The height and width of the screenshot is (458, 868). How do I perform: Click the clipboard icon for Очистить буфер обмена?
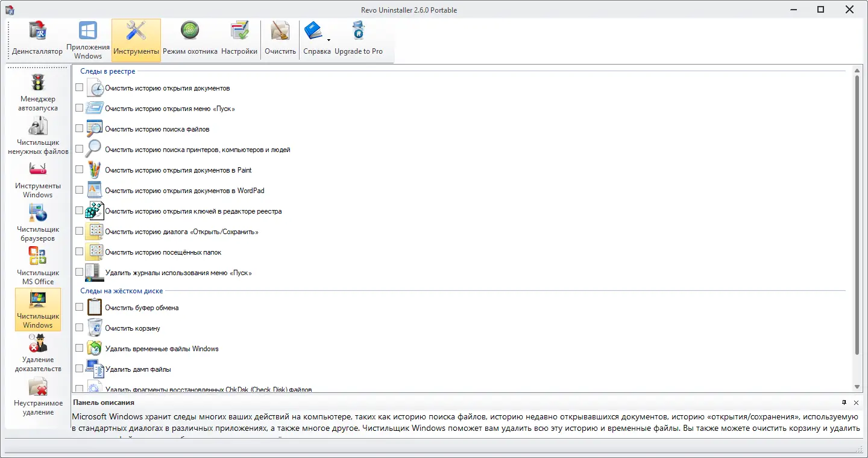point(95,307)
